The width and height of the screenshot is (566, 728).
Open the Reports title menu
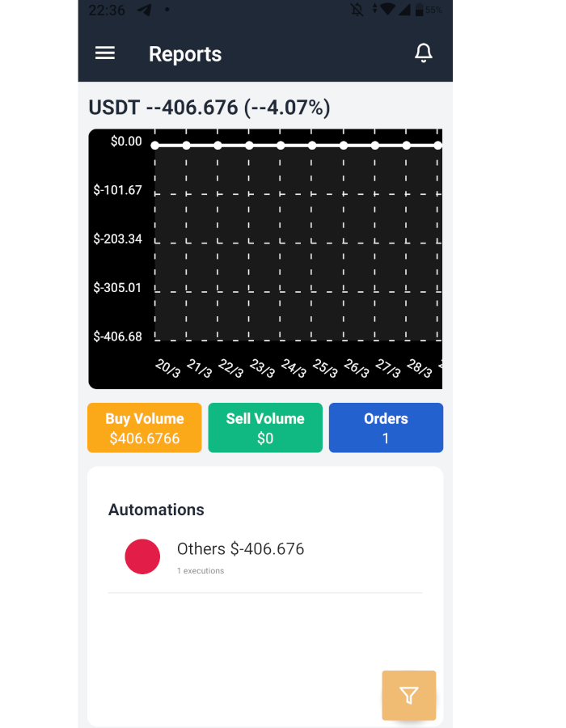pyautogui.click(x=184, y=54)
